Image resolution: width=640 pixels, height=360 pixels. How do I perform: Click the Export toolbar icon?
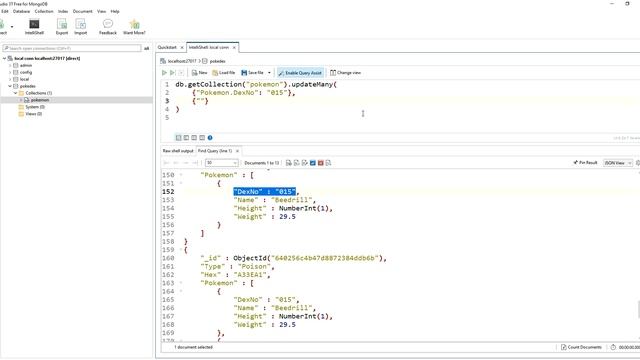click(62, 24)
